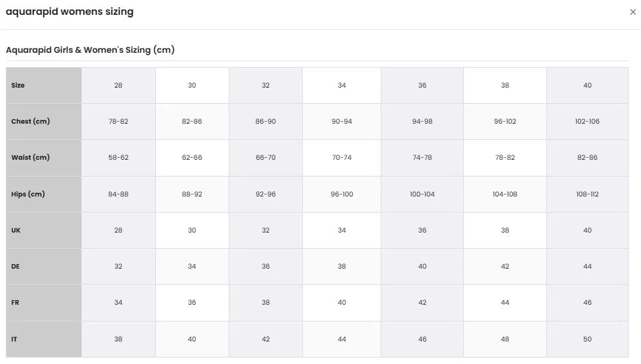Click the 'Aquarapid Girls & Women's Sizing (cm)' heading
641x364 pixels.
tap(90, 50)
